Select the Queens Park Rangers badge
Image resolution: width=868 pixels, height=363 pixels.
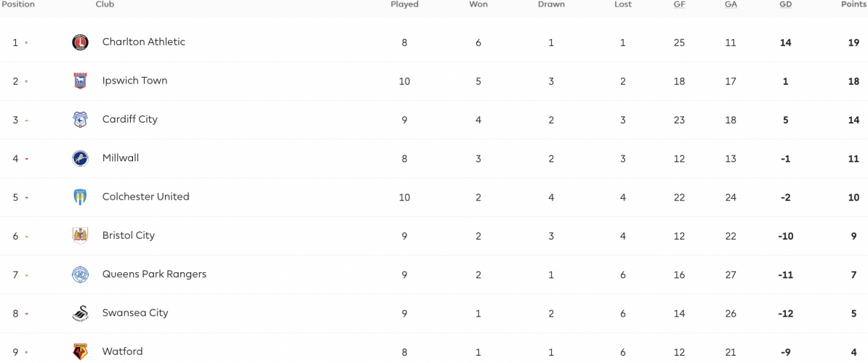pos(80,274)
